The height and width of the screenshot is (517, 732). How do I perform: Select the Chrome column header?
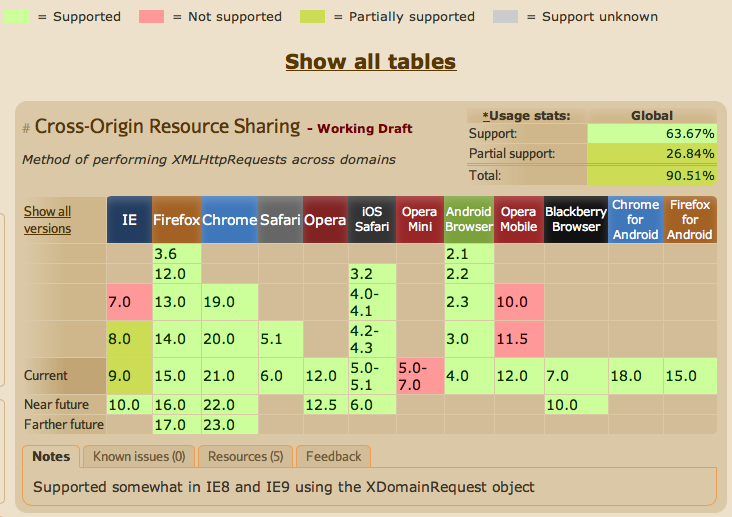click(x=229, y=220)
